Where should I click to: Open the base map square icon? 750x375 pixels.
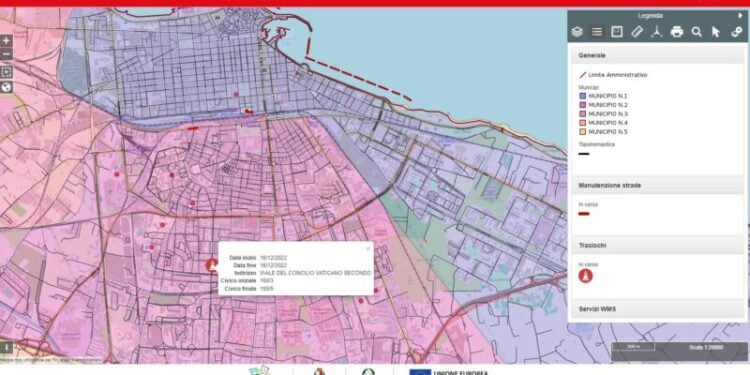click(617, 32)
